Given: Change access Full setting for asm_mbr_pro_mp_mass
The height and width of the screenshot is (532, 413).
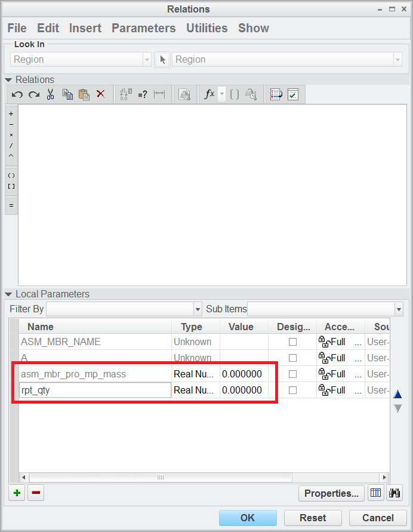Looking at the screenshot, I should [340, 374].
